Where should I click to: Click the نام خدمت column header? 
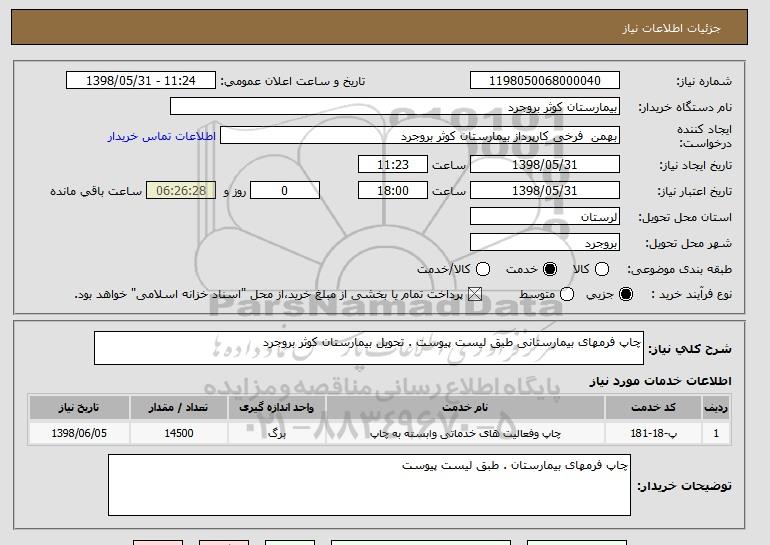click(x=465, y=408)
